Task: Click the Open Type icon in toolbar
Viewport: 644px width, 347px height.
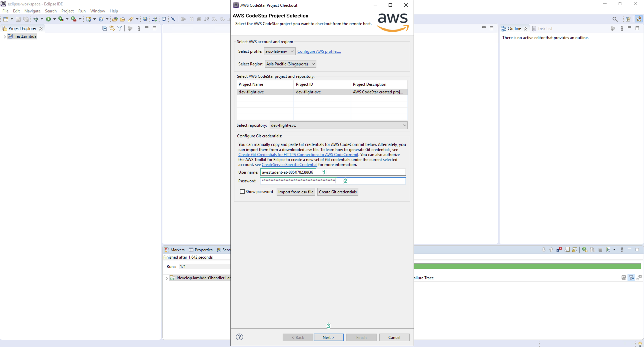Action: pyautogui.click(x=115, y=19)
